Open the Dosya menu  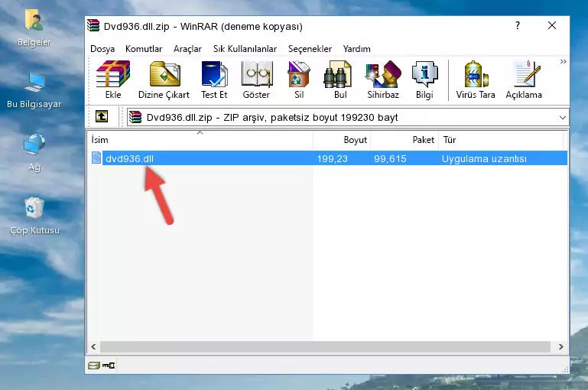pos(102,49)
